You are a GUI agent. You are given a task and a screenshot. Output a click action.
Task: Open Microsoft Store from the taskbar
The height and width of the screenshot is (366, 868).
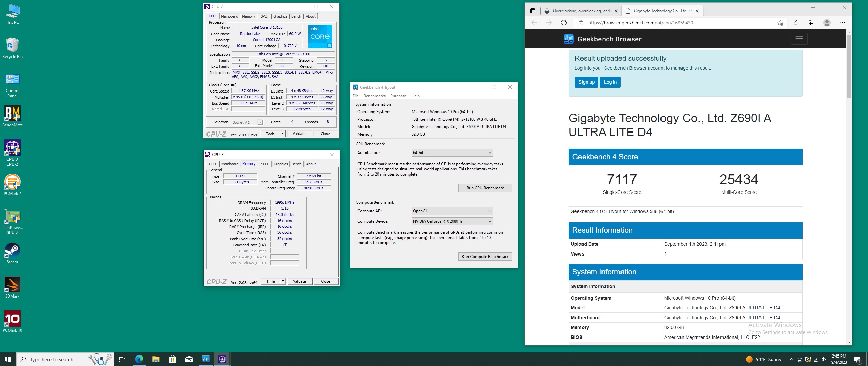point(172,359)
